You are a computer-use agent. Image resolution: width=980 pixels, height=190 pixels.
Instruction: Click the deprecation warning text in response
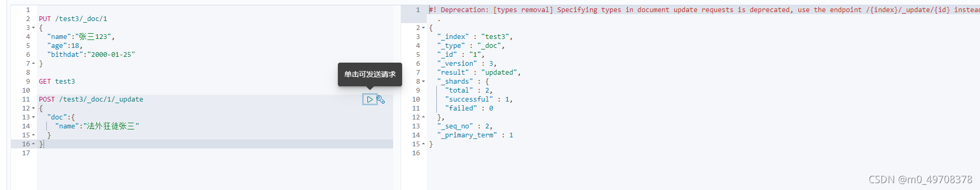tap(704, 10)
